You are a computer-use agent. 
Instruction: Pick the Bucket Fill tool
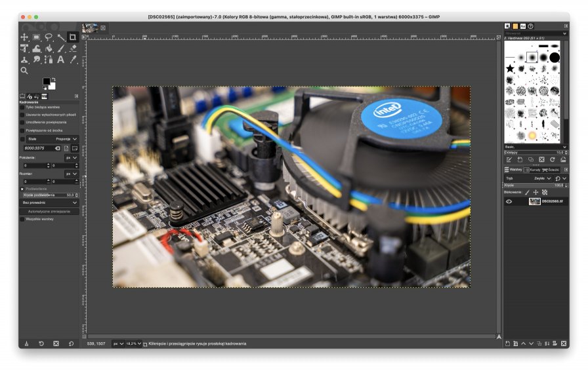click(x=49, y=49)
